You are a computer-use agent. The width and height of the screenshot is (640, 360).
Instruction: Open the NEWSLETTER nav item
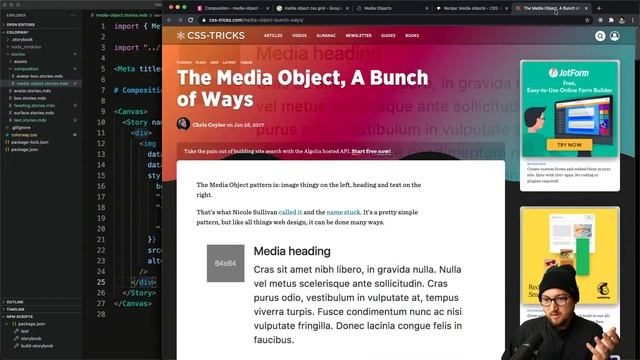click(358, 36)
